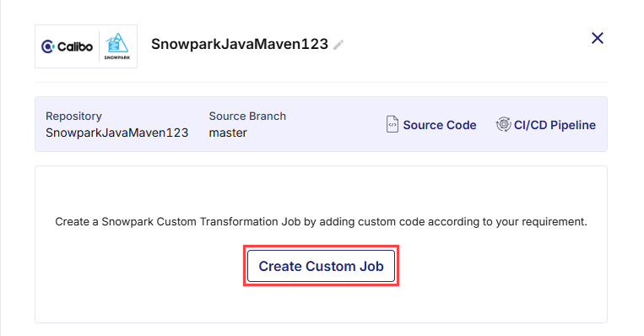The image size is (644, 336).
Task: Open the CI/CD Pipeline link
Action: point(555,125)
